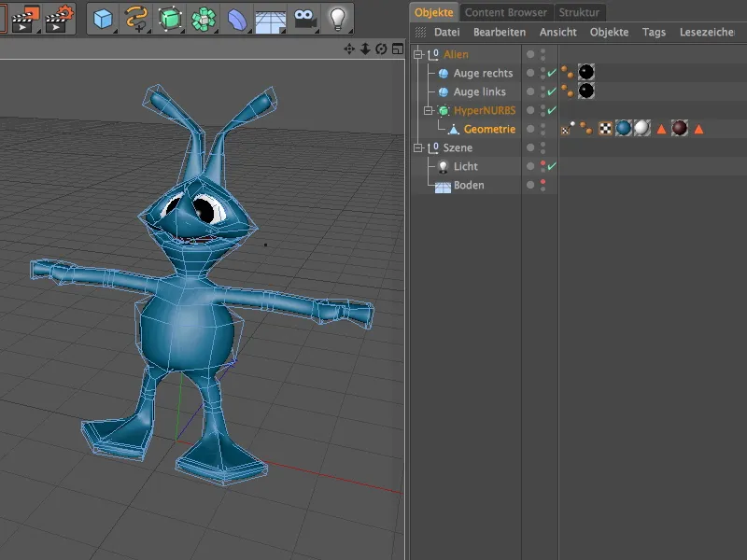This screenshot has width=747, height=560.
Task: Add a floor environment object
Action: pos(270,21)
